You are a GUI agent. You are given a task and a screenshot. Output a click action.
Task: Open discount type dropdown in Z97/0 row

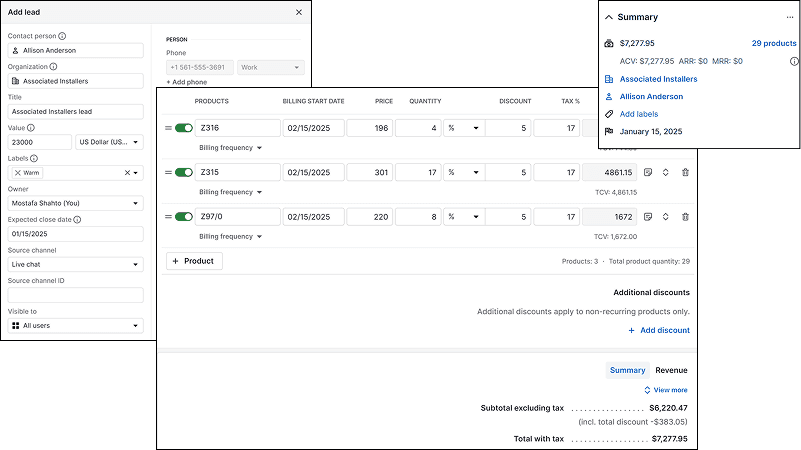[x=464, y=217]
